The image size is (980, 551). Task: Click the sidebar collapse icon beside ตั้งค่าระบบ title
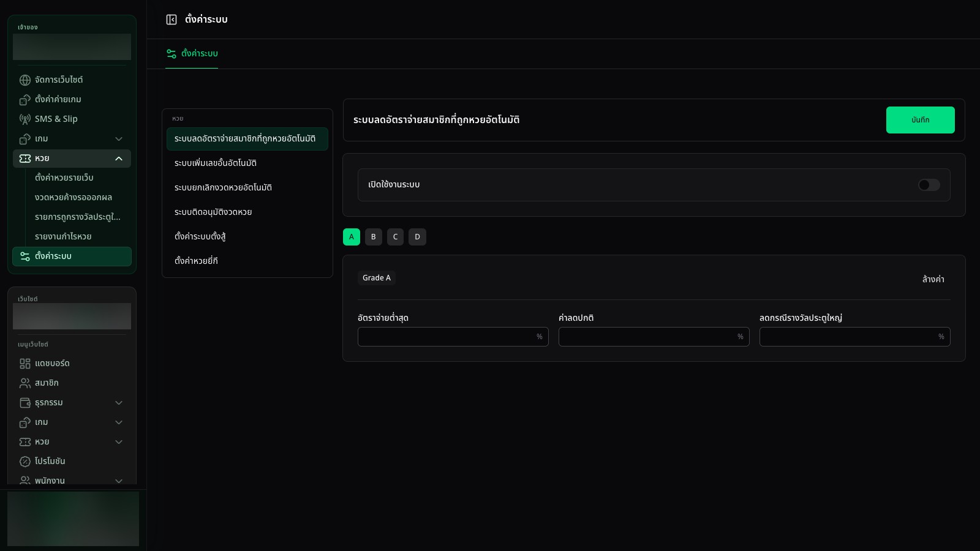click(x=171, y=20)
